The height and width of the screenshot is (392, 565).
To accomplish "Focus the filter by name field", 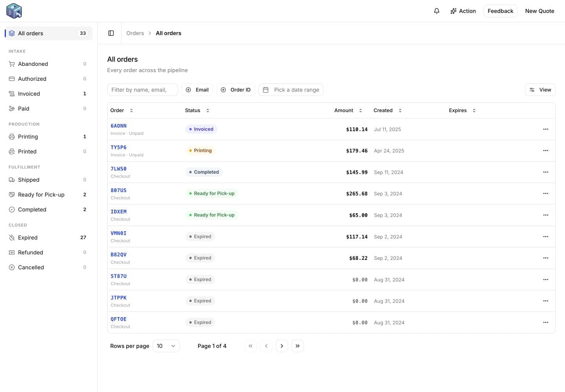I will (142, 90).
